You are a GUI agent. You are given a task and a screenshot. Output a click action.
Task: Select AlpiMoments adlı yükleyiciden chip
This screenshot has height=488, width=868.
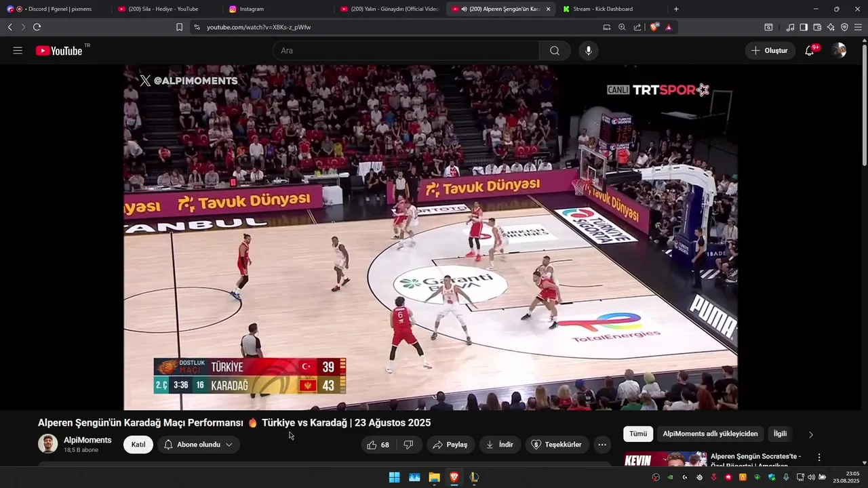click(710, 434)
